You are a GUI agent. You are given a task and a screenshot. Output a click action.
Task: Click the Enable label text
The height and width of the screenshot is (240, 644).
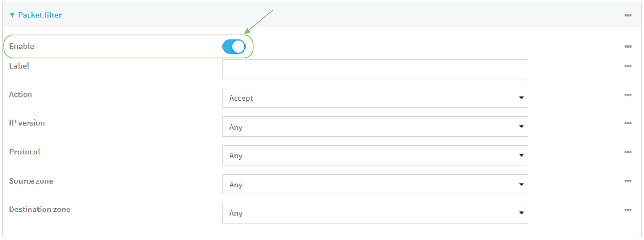22,46
